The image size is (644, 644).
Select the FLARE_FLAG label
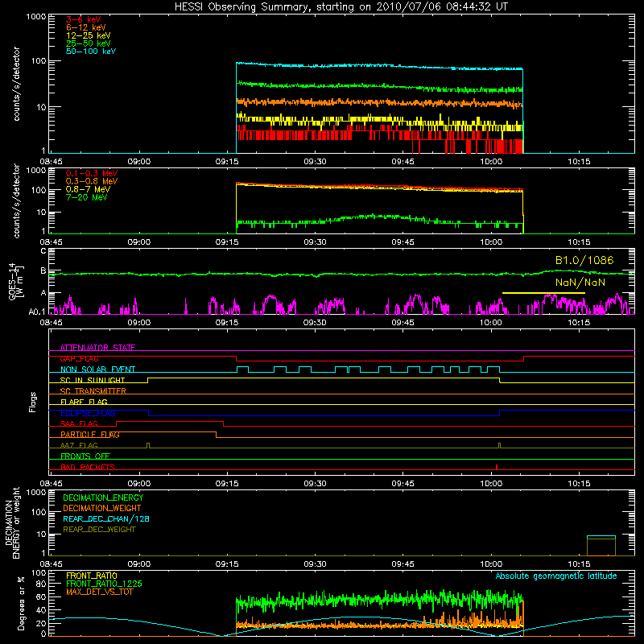84,402
